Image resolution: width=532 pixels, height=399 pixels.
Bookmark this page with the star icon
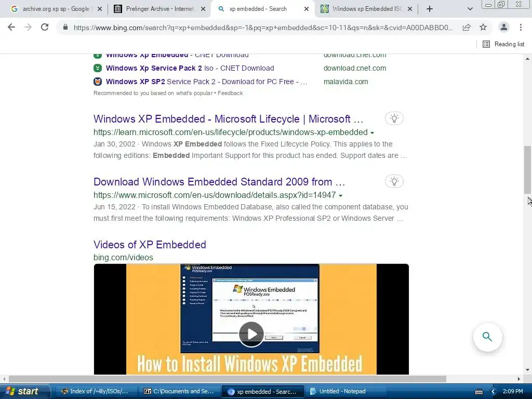pyautogui.click(x=483, y=27)
